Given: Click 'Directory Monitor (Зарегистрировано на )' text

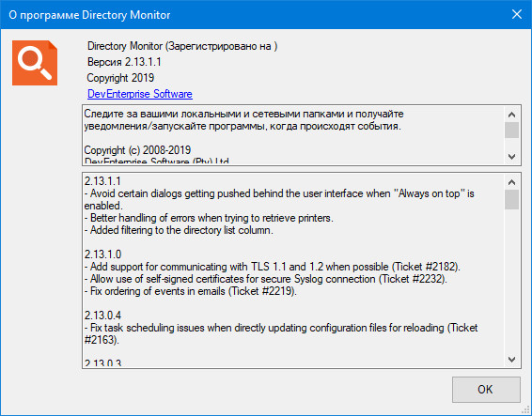Looking at the screenshot, I should click(x=182, y=46).
